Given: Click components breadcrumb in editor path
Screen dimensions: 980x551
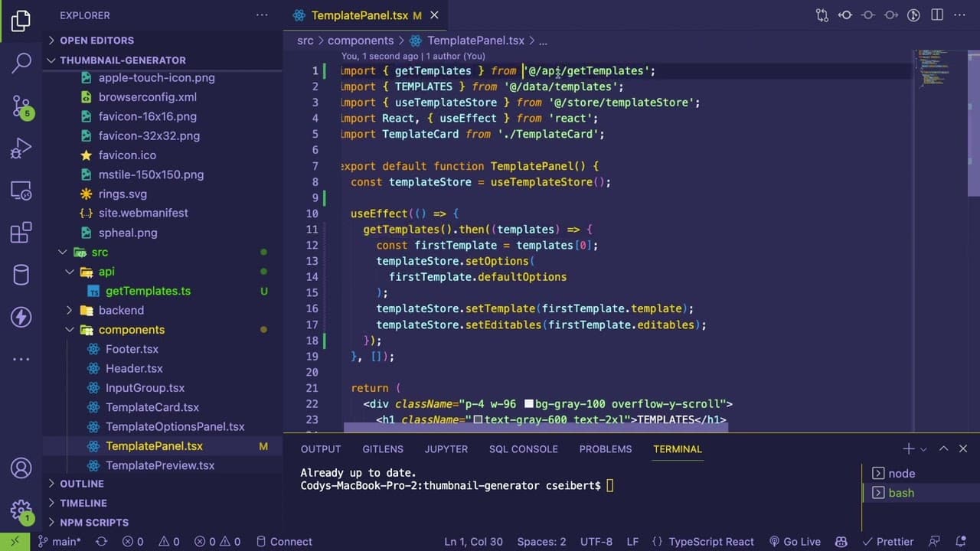Looking at the screenshot, I should [361, 41].
